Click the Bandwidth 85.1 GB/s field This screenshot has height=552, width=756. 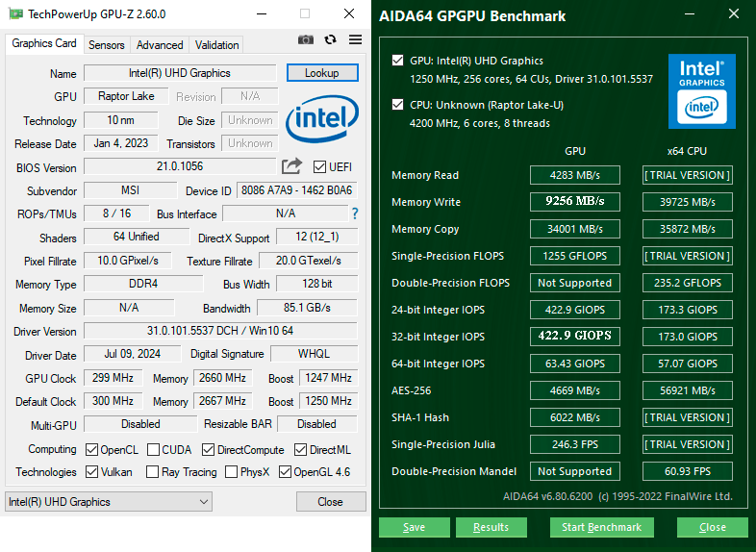pos(307,308)
